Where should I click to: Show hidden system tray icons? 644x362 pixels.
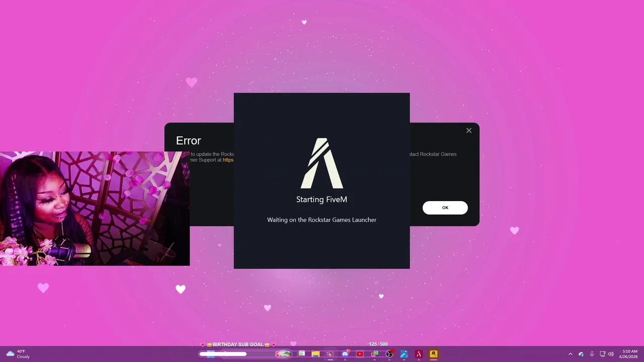coord(570,354)
